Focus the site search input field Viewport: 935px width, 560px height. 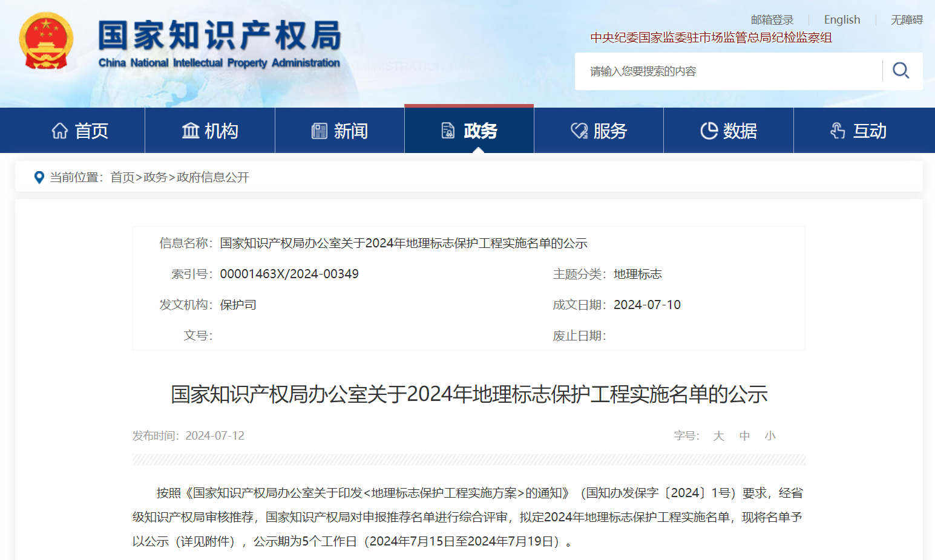(726, 71)
